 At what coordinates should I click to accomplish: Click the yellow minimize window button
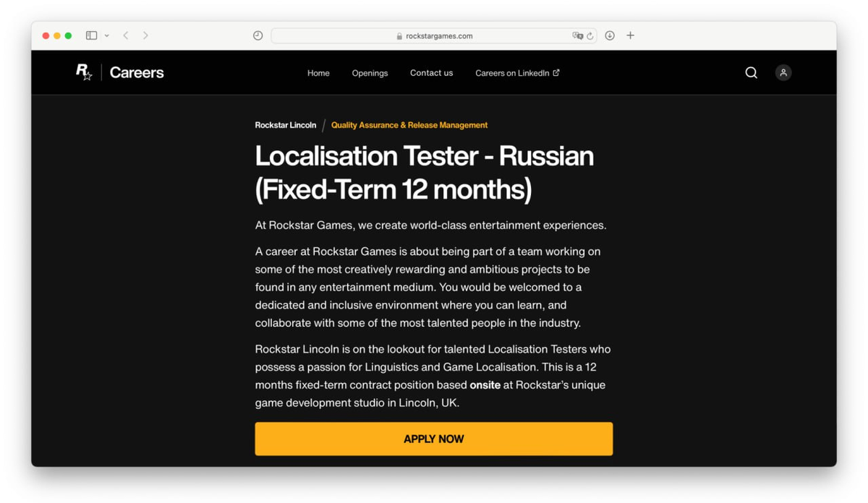[x=57, y=35]
